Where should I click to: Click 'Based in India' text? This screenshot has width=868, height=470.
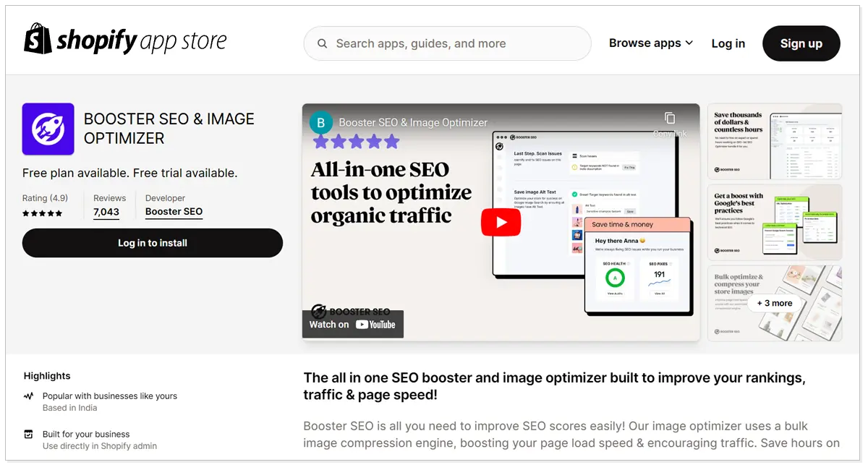(69, 408)
